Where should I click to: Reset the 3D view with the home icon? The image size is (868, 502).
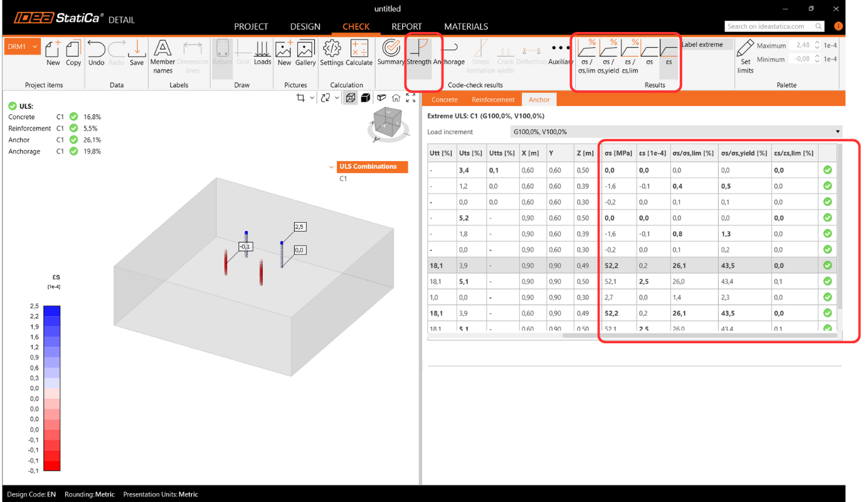pos(396,98)
